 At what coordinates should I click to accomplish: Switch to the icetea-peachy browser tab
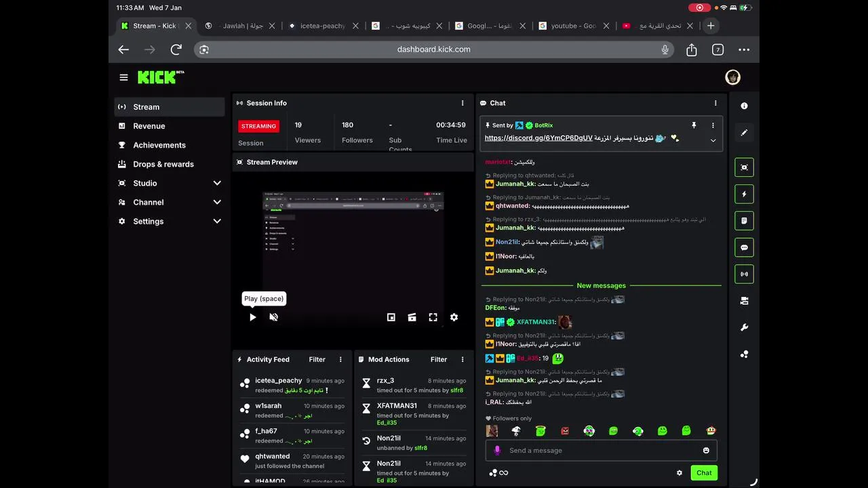pos(324,26)
